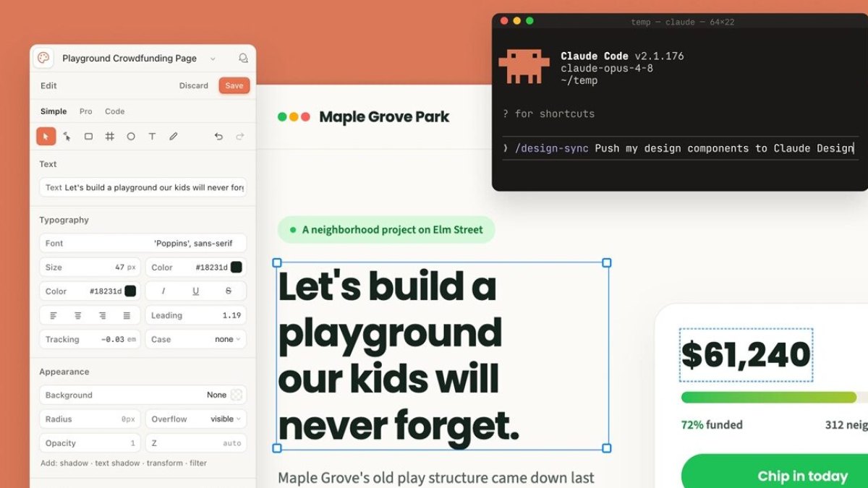
Task: Click the Discard button
Action: [194, 85]
